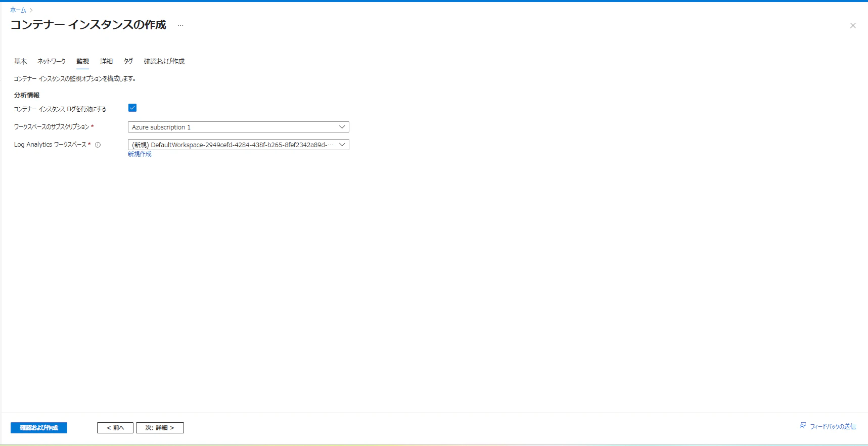The height and width of the screenshot is (446, 868).
Task: Go to the タグ tab
Action: click(x=128, y=61)
